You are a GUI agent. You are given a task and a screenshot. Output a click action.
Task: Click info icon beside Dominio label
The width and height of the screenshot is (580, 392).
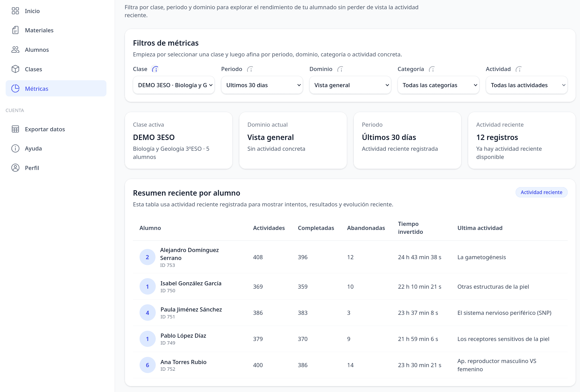click(x=340, y=69)
